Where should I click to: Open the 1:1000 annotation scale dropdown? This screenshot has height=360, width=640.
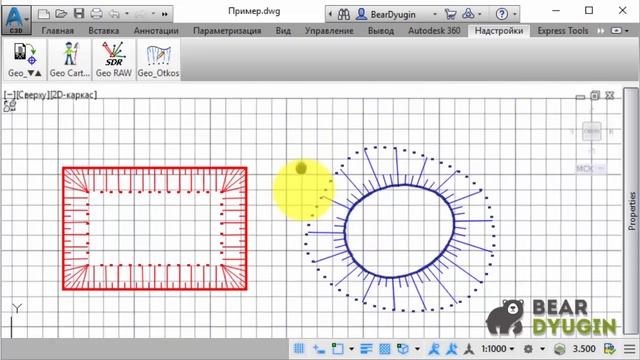tap(498, 349)
